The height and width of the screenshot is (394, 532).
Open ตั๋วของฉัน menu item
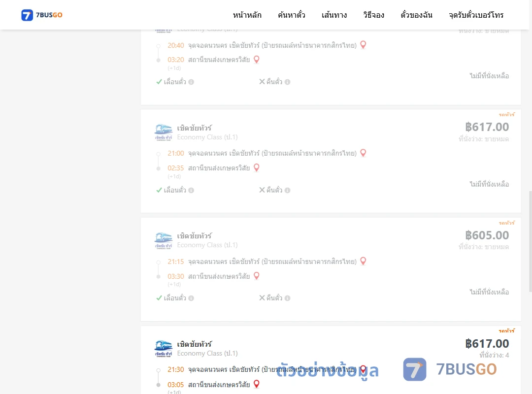click(x=416, y=15)
